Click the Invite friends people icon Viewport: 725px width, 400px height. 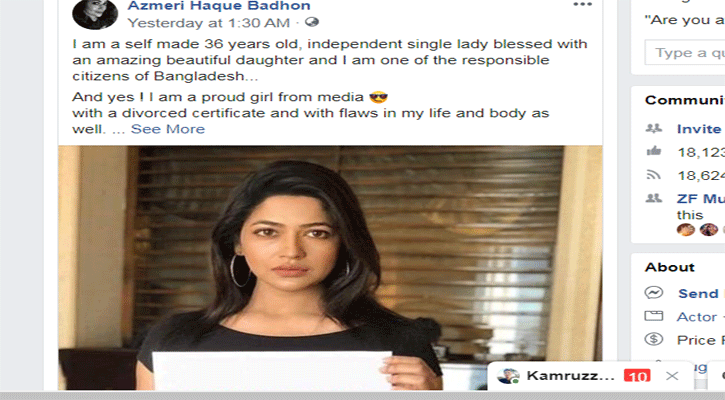click(654, 128)
